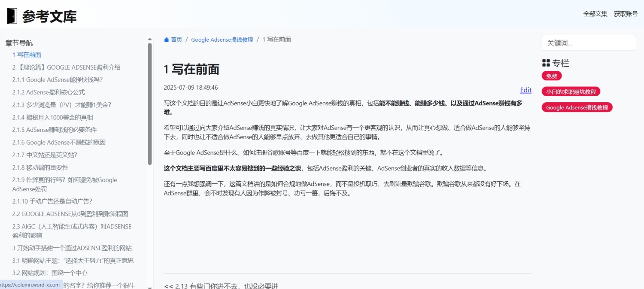Click the 参考文库 site title
Image resolution: width=644 pixels, height=289 pixels.
(49, 16)
